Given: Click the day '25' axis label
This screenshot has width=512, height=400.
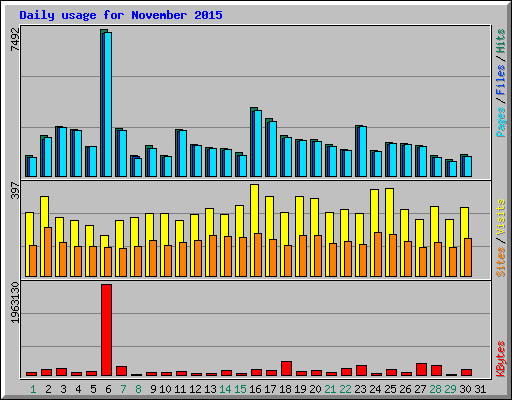Looking at the screenshot, I should (x=391, y=389).
